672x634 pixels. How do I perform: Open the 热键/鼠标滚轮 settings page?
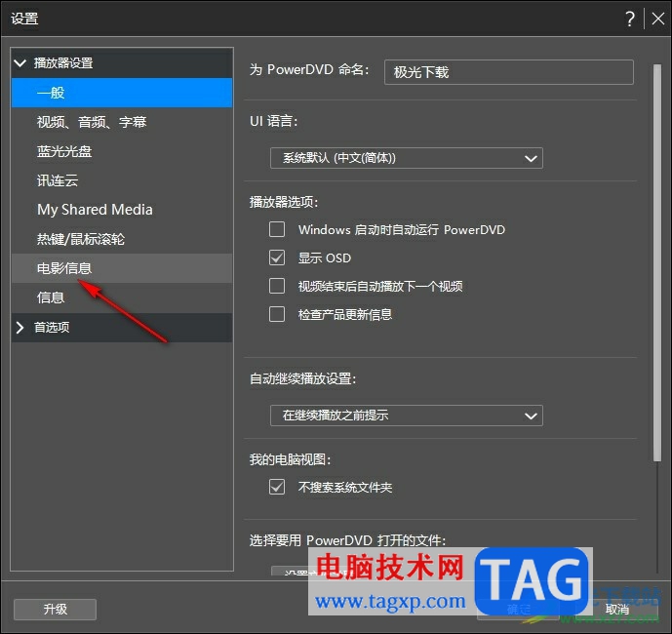122,239
